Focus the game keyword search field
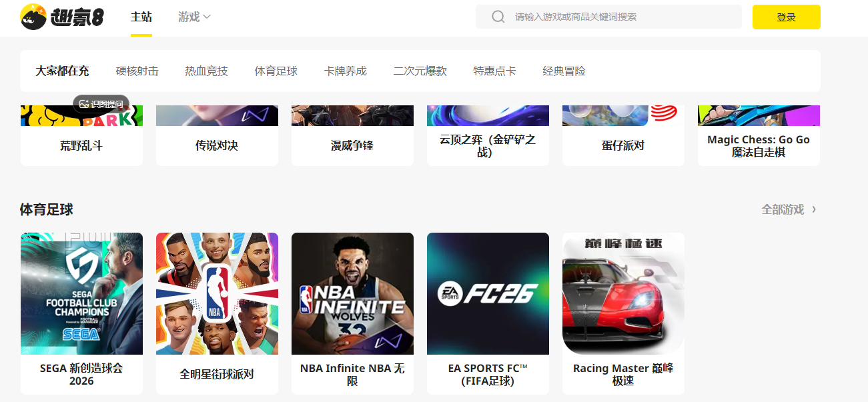The image size is (868, 402). coord(608,17)
